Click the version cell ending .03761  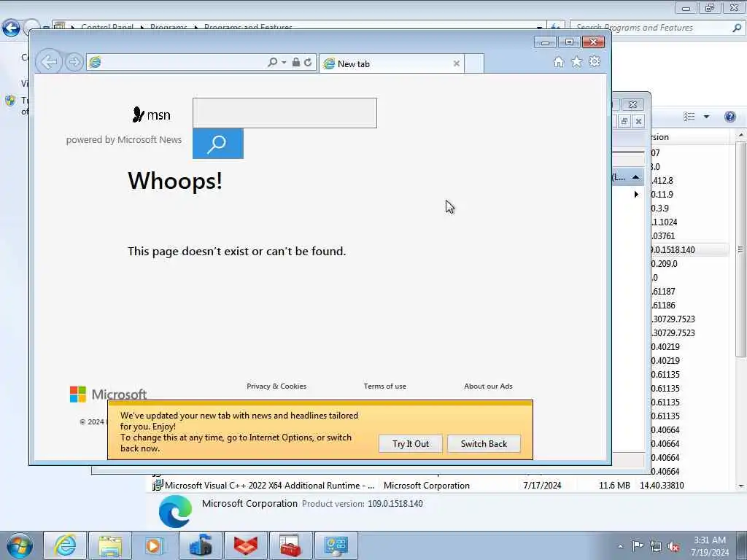[663, 236]
